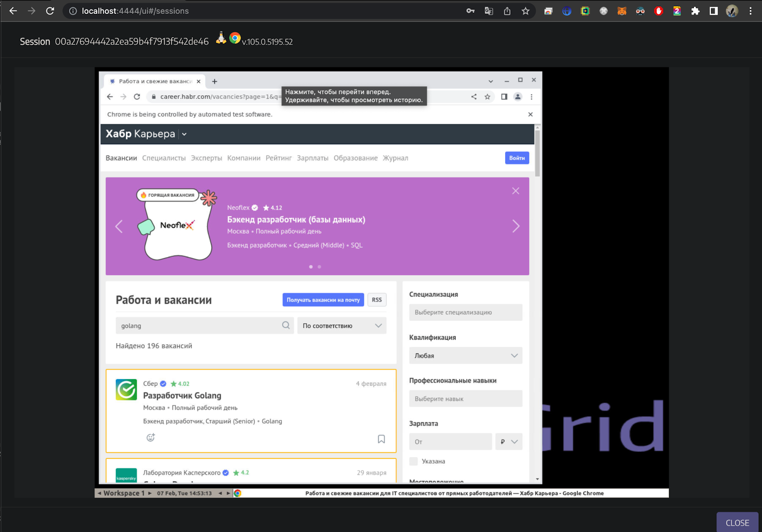Open the Специалисты navigation tab
Image resolution: width=762 pixels, height=532 pixels.
click(x=164, y=158)
